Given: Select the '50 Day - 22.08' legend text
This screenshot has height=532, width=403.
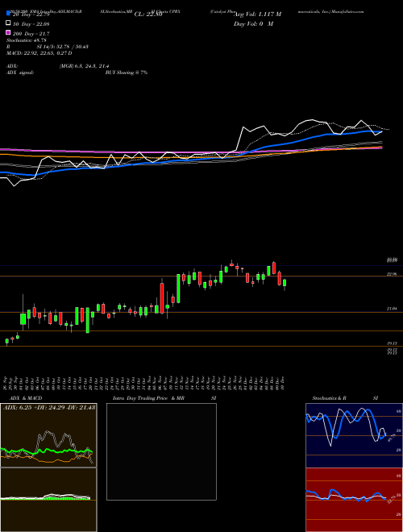Looking at the screenshot, I should click(31, 23).
